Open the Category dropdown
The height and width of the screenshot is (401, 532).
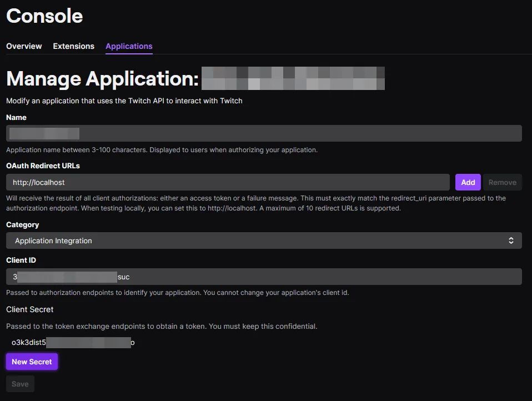tap(264, 240)
